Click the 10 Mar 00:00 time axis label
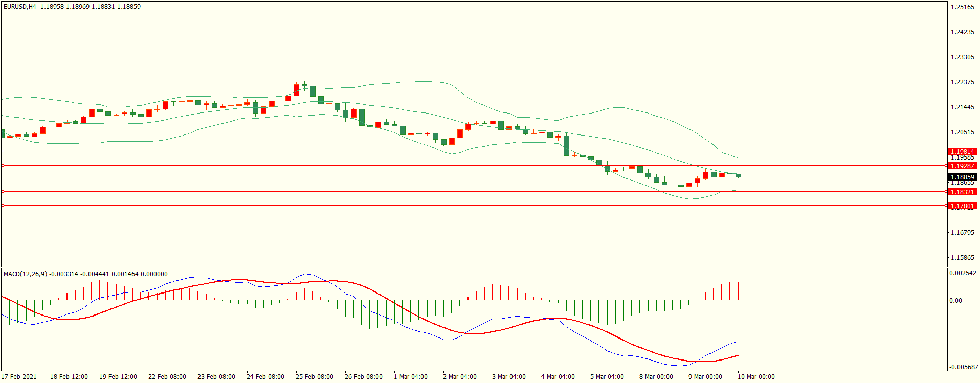980x383 pixels. 755,377
